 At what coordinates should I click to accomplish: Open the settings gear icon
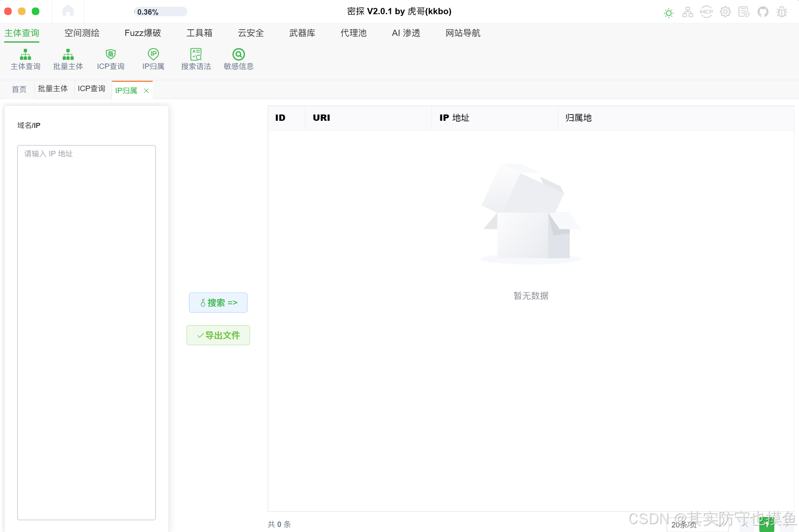click(725, 12)
